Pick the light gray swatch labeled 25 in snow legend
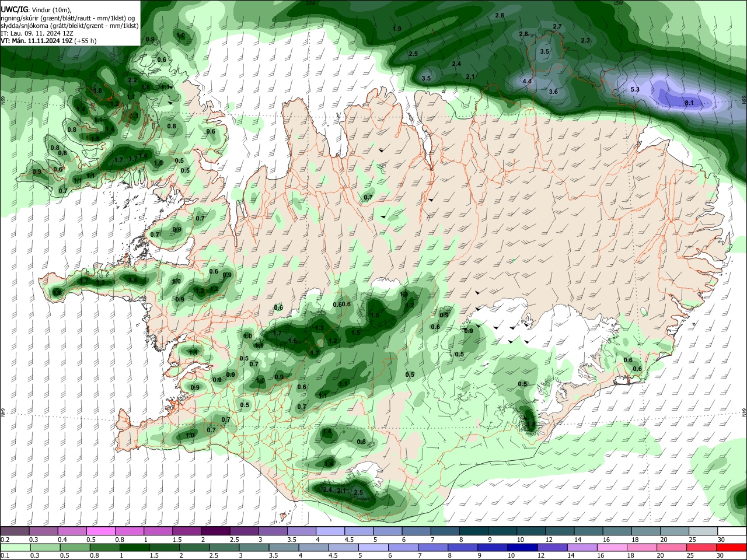Viewport: 747px width, 560px height. [703, 531]
